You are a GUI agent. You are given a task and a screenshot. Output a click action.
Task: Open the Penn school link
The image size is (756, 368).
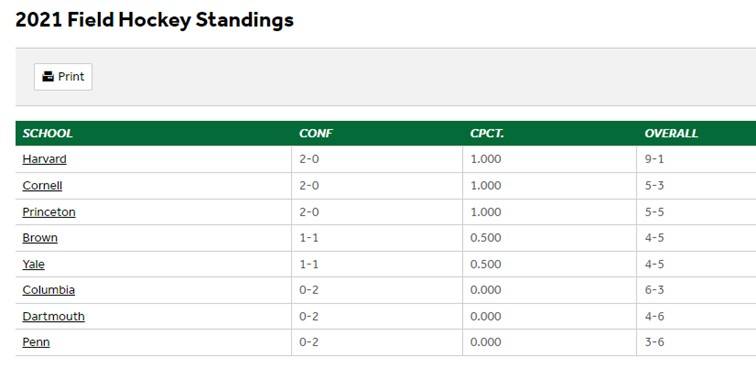[36, 342]
